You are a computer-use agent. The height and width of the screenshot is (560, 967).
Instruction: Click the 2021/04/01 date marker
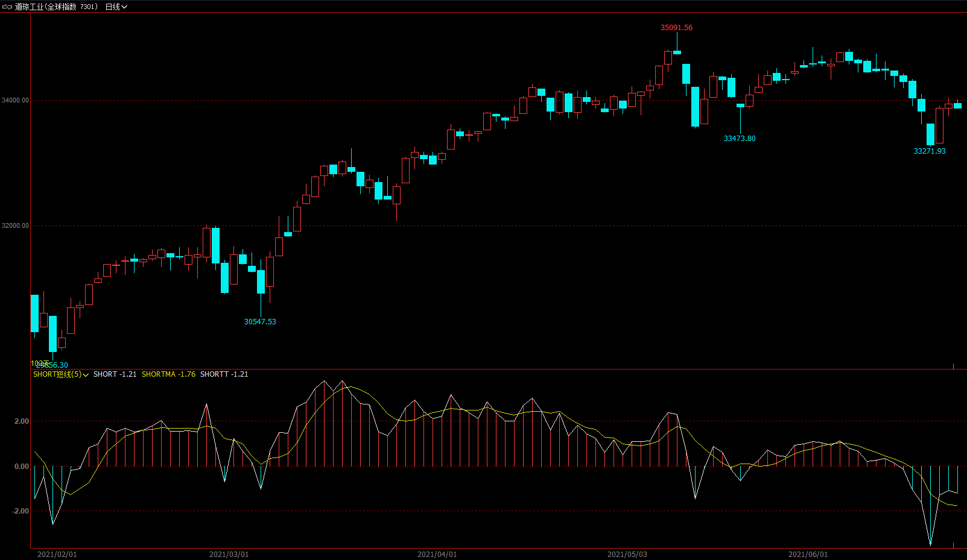(437, 555)
